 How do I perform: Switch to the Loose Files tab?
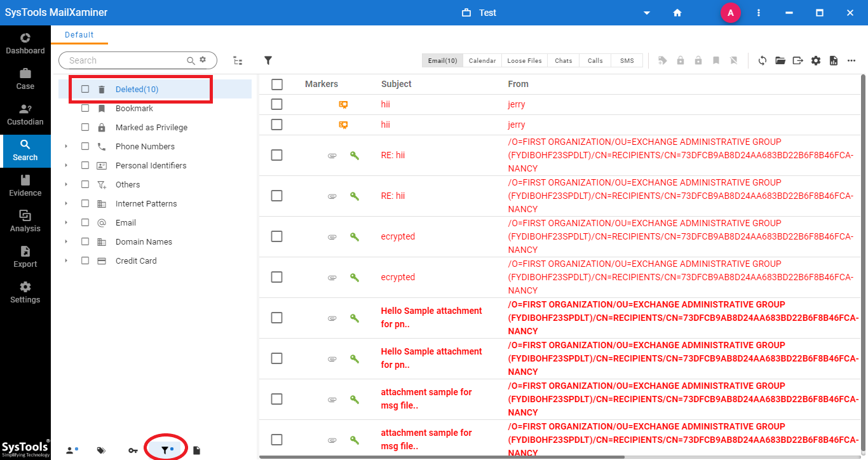(x=524, y=60)
